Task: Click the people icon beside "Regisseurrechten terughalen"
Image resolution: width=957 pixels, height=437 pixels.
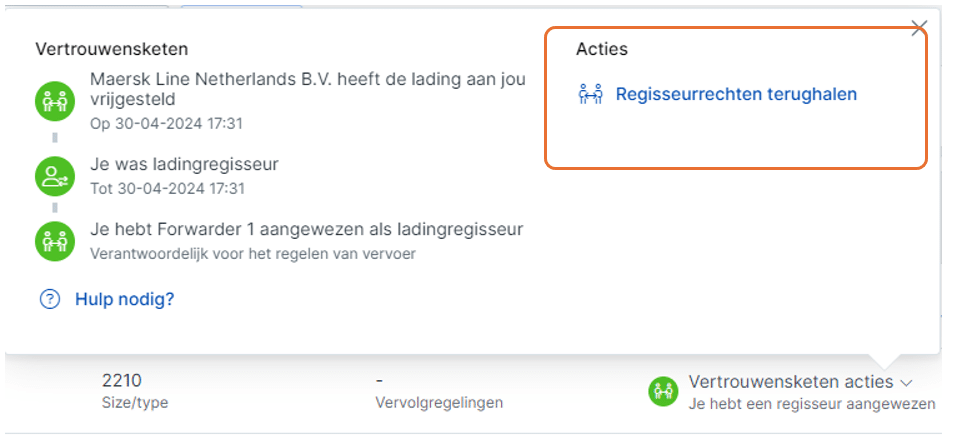Action: click(x=591, y=95)
